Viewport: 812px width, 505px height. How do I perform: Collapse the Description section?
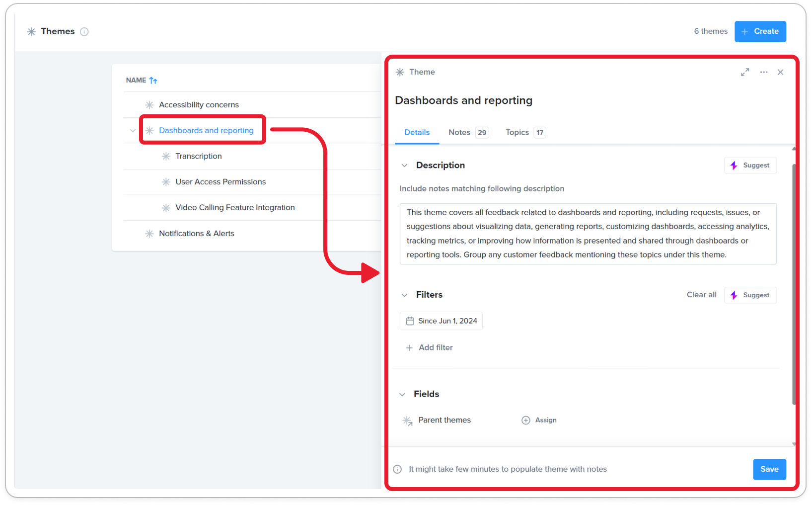pyautogui.click(x=404, y=166)
